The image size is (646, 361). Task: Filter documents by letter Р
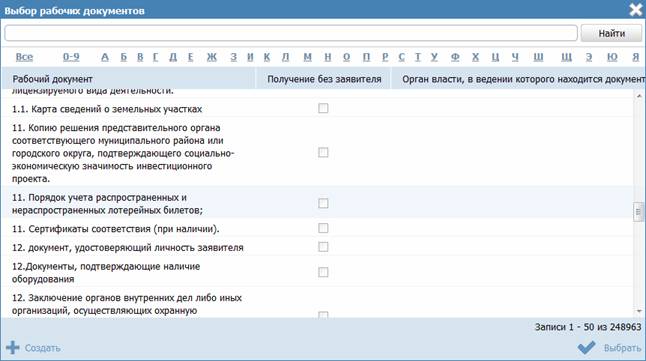click(x=385, y=57)
